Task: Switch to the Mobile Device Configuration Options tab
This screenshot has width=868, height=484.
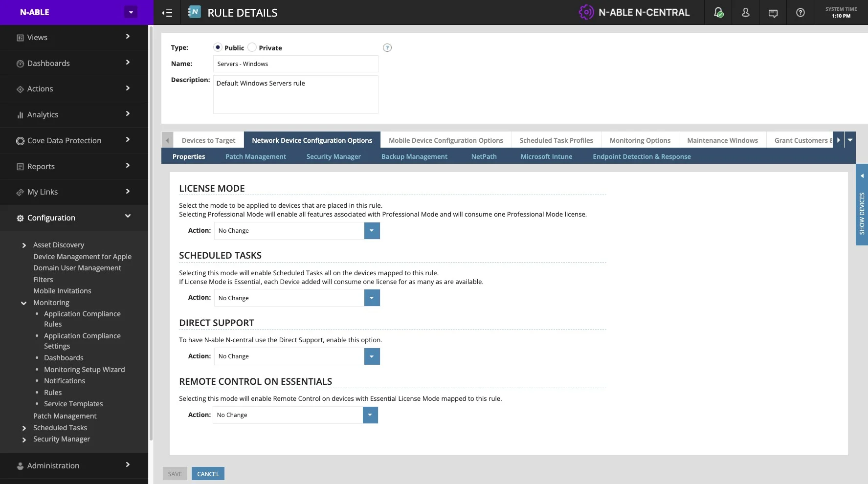Action: click(x=445, y=140)
